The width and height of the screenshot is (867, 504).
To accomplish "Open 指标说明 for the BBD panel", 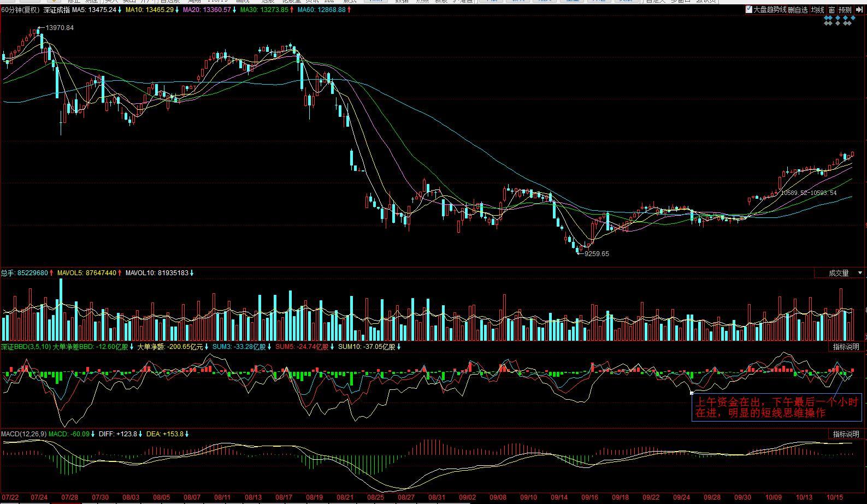I will 845,347.
